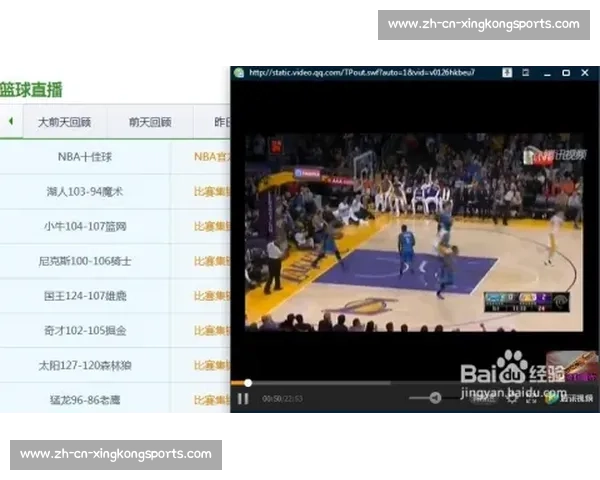The height and width of the screenshot is (480, 600).
Task: Click the green previous-dates arrow
Action: click(11, 121)
